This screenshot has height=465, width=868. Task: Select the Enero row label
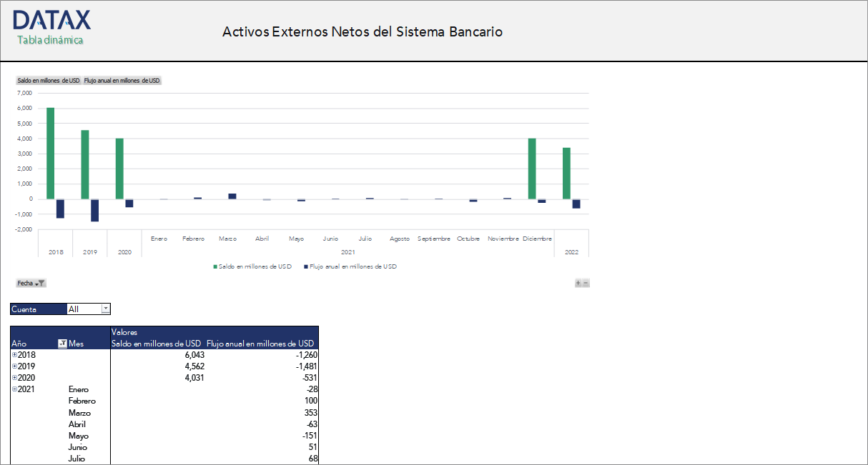pos(79,389)
